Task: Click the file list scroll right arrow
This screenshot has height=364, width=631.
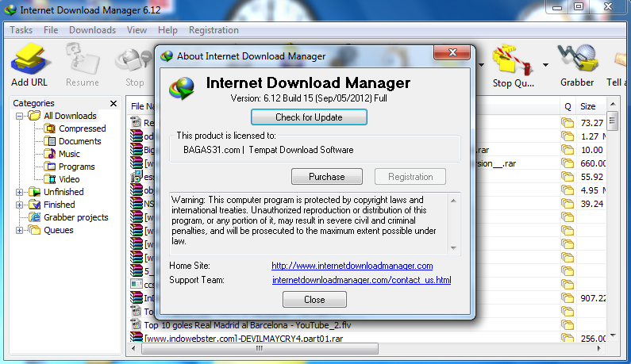Action: tap(599, 348)
